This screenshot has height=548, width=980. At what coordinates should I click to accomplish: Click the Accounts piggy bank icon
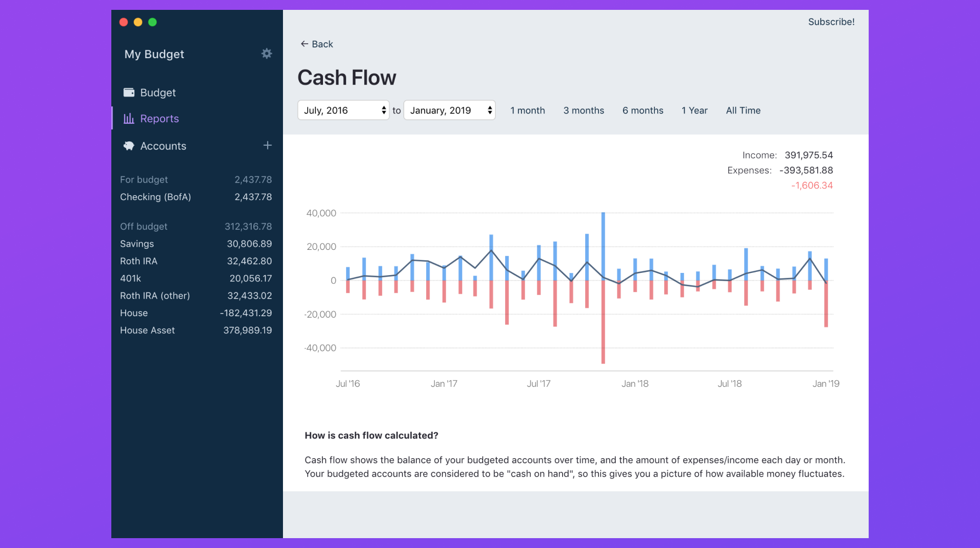point(129,146)
